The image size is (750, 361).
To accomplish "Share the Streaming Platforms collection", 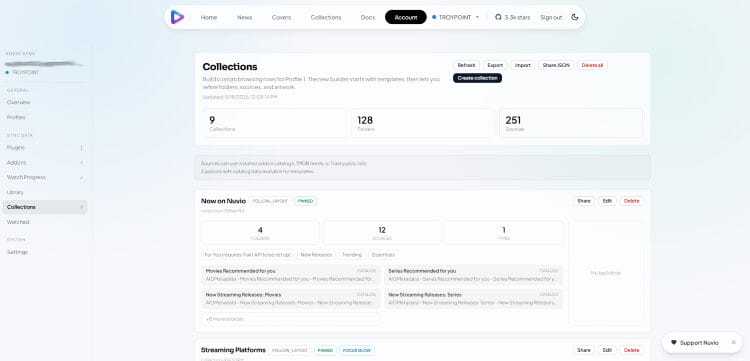I will click(584, 350).
